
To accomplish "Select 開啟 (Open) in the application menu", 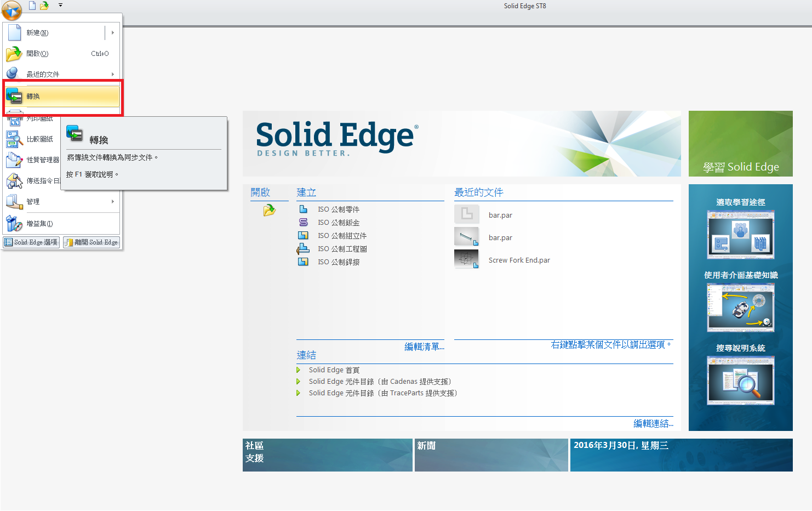I will click(x=62, y=54).
